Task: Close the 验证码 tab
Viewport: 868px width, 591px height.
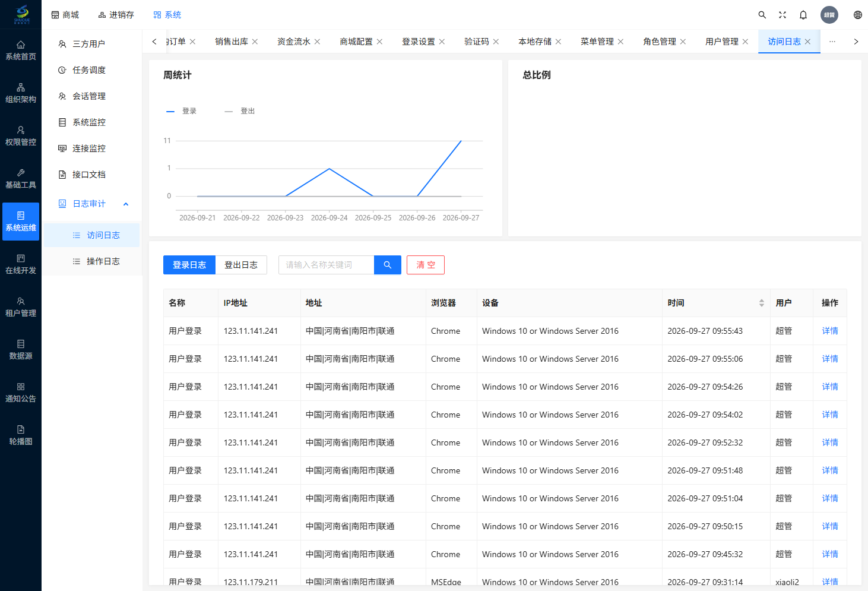Action: tap(496, 42)
